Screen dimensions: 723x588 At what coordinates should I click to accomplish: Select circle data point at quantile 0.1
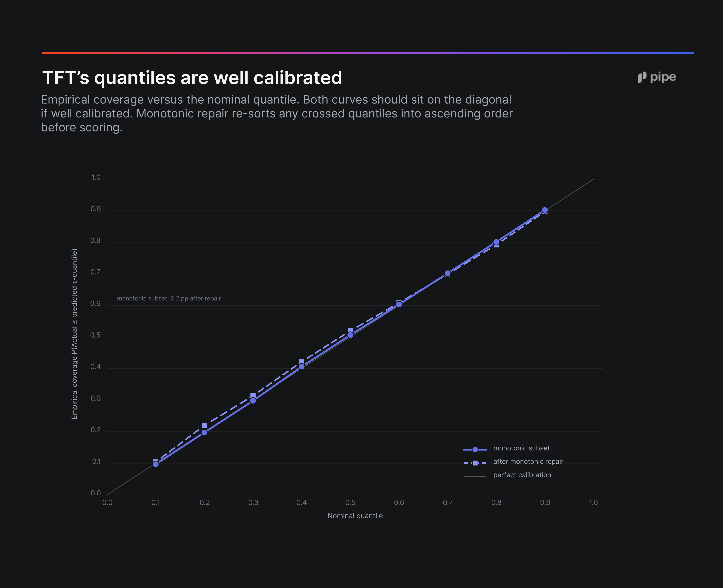(x=156, y=464)
